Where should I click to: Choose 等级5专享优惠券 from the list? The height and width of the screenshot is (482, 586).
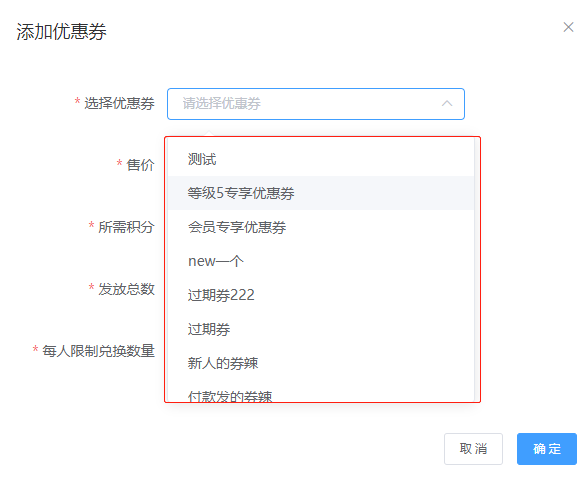[321, 193]
